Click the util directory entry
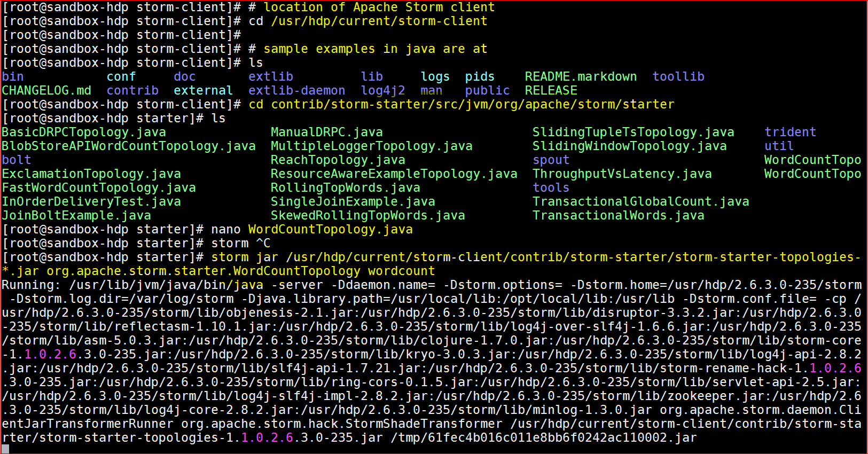 coord(779,146)
